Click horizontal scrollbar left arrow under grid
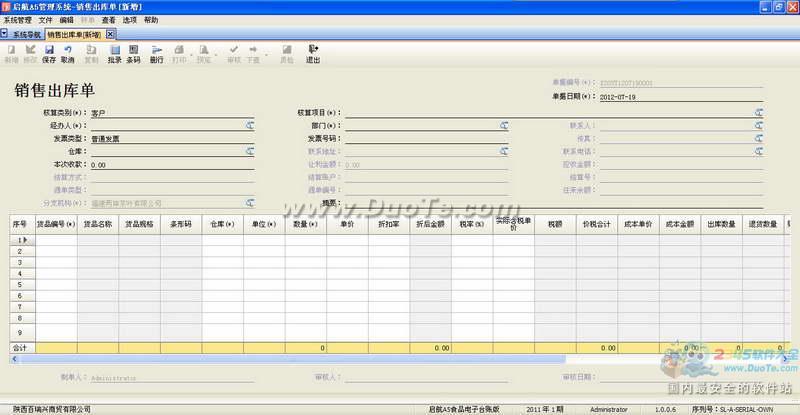800x415 pixels. click(x=14, y=359)
